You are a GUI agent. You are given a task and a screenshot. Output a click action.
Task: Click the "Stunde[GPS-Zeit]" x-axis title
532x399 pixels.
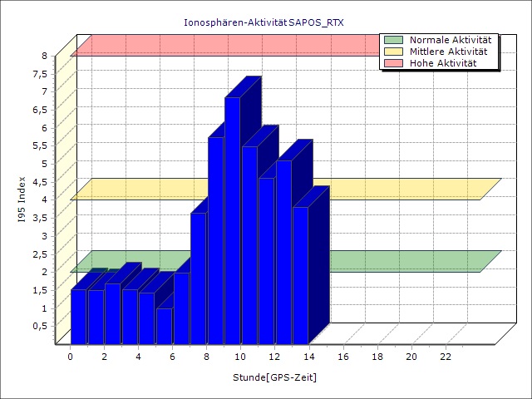pos(274,377)
